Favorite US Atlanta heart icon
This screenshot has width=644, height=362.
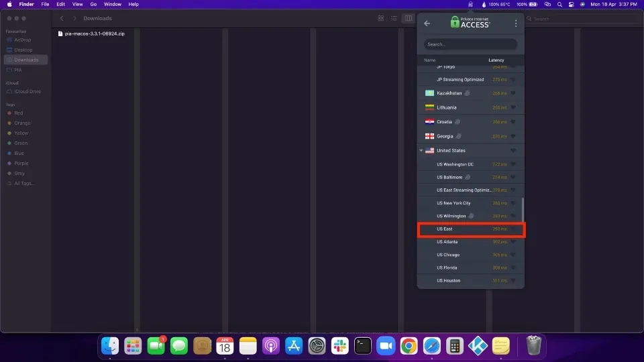point(513,242)
